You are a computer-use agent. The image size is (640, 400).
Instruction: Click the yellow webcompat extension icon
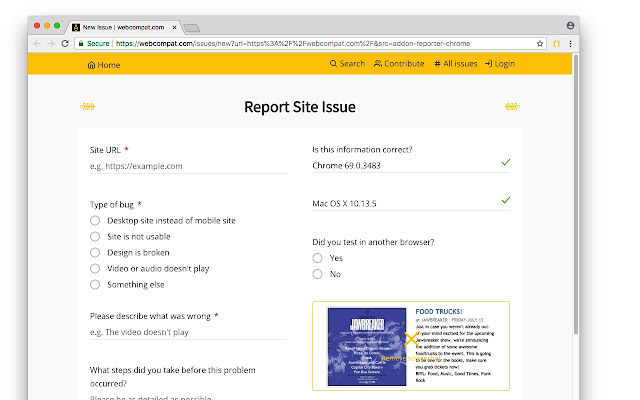tap(556, 43)
